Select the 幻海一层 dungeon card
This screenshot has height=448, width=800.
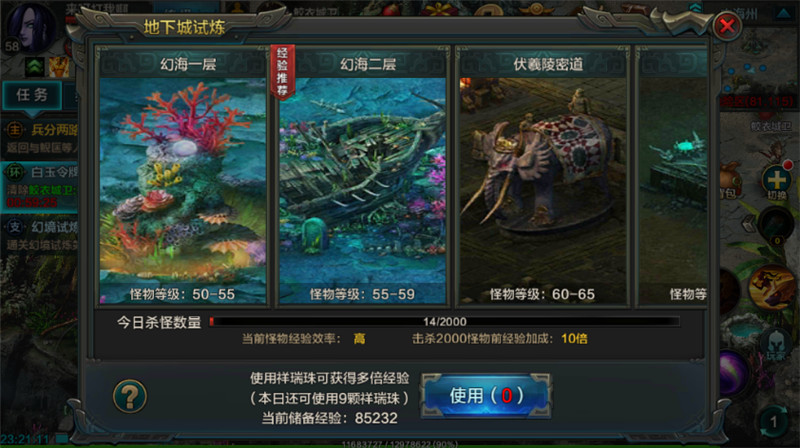pos(183,177)
